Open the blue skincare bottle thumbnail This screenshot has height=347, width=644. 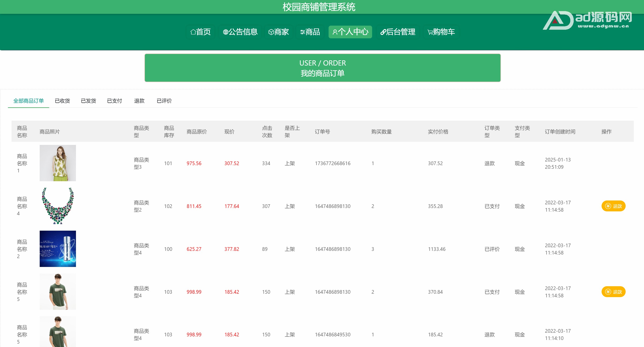pyautogui.click(x=58, y=249)
